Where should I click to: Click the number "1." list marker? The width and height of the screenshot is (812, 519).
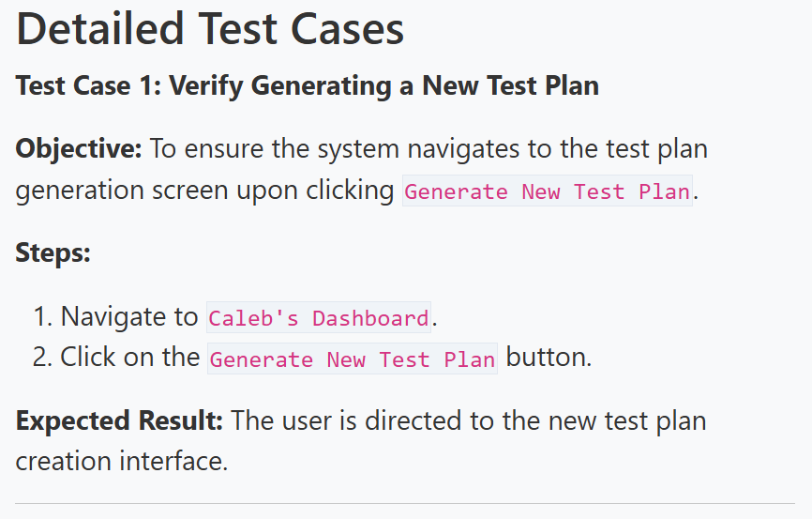(43, 317)
